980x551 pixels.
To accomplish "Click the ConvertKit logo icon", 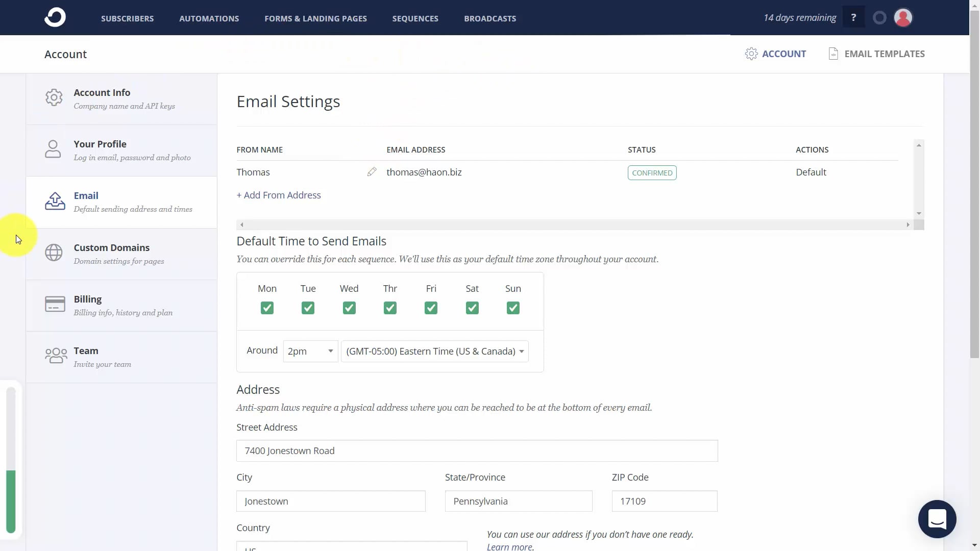I will pos(55,17).
